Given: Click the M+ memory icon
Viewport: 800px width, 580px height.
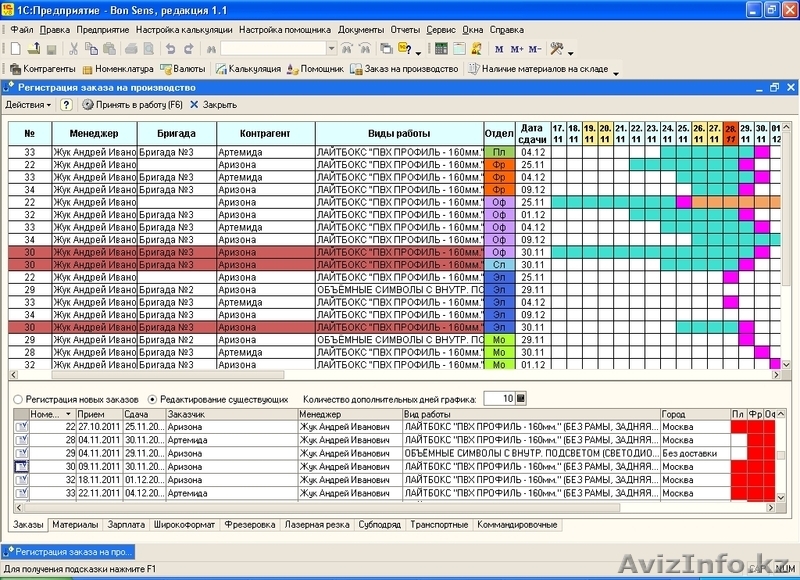Looking at the screenshot, I should coord(517,48).
